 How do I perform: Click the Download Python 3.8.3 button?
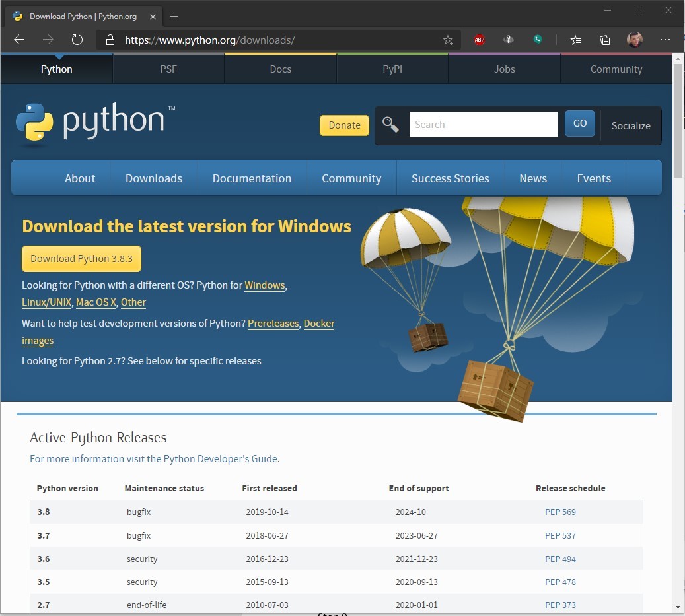pos(81,259)
